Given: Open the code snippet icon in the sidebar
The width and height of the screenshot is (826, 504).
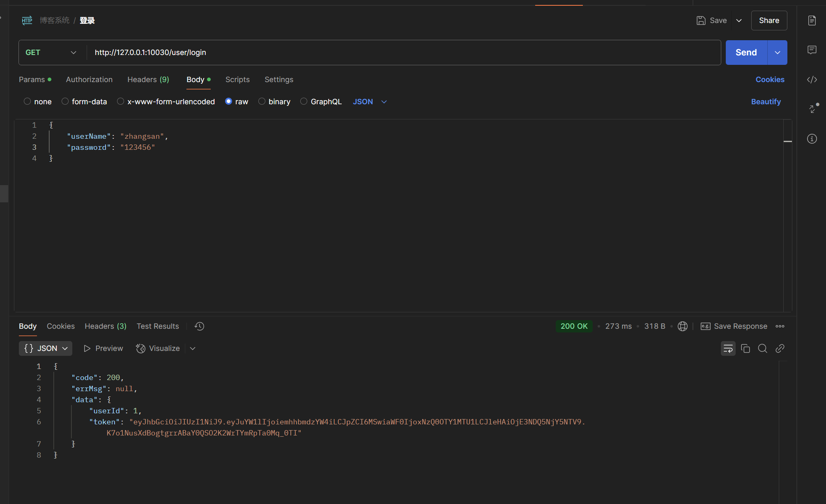Looking at the screenshot, I should click(812, 80).
